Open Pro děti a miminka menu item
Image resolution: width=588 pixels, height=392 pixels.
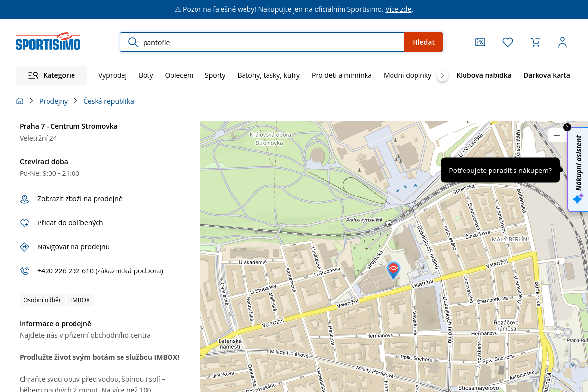point(342,75)
